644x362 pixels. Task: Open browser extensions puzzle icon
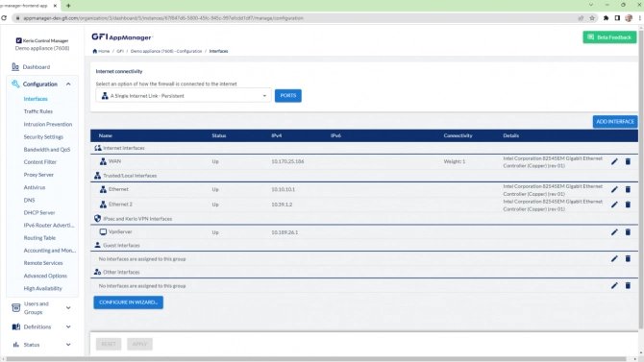(606, 18)
